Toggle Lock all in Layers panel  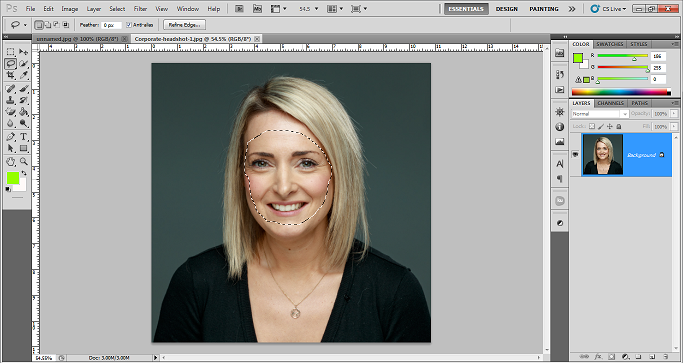click(619, 126)
